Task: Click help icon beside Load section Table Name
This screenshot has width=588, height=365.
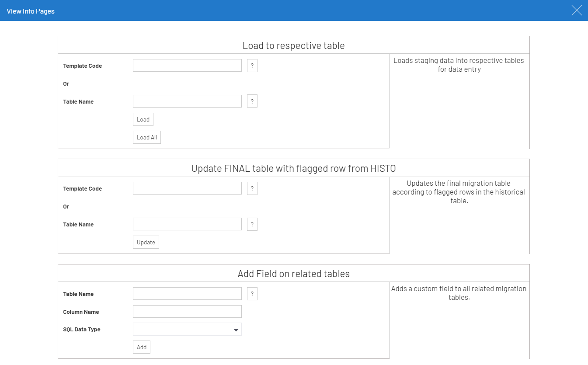Action: point(252,101)
